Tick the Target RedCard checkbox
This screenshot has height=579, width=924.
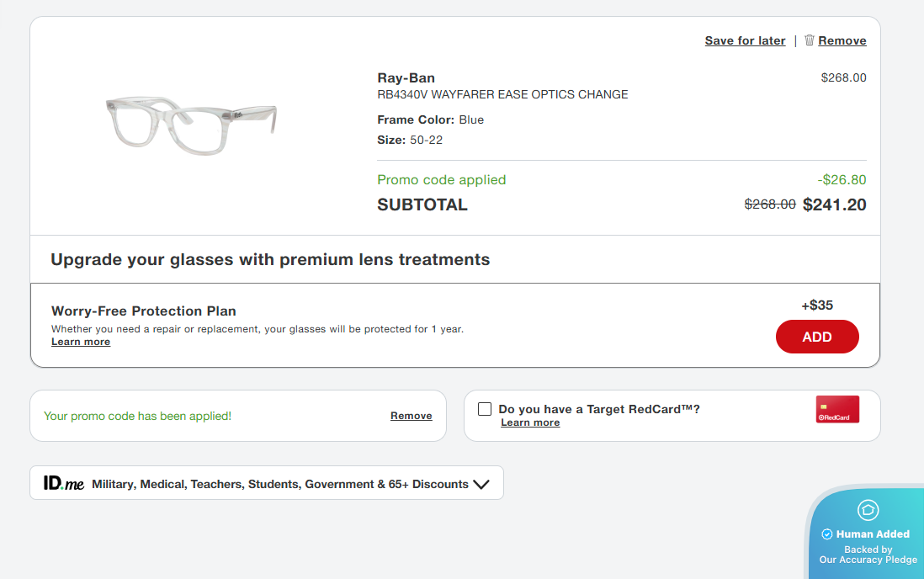click(x=485, y=409)
